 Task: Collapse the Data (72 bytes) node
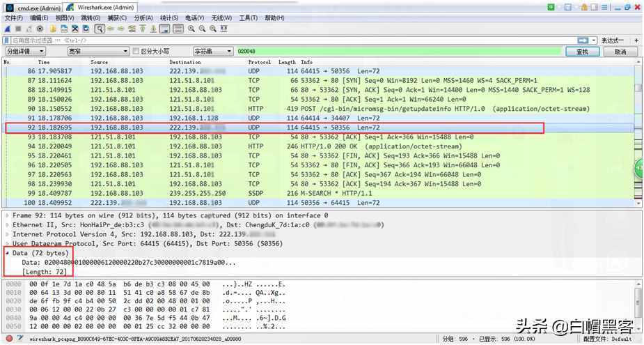pyautogui.click(x=8, y=253)
